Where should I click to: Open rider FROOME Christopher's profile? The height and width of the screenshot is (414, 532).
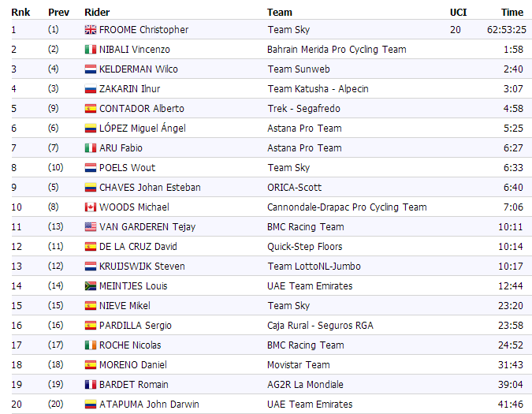point(143,30)
